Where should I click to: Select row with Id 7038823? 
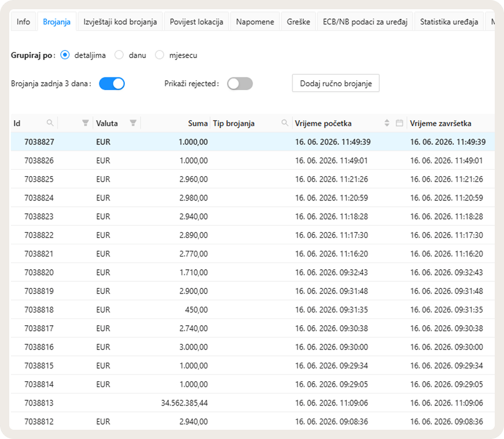pos(253,216)
